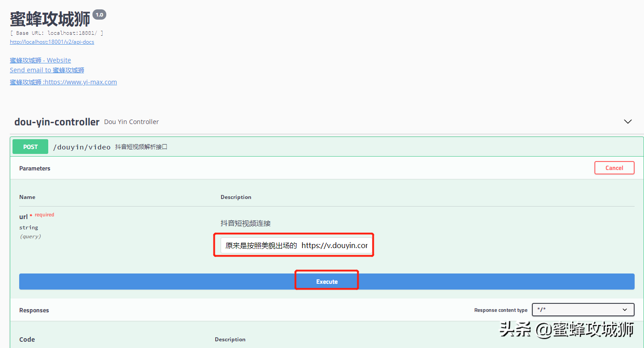This screenshot has height=348, width=644.
Task: Click the Responses section header
Action: tap(34, 310)
